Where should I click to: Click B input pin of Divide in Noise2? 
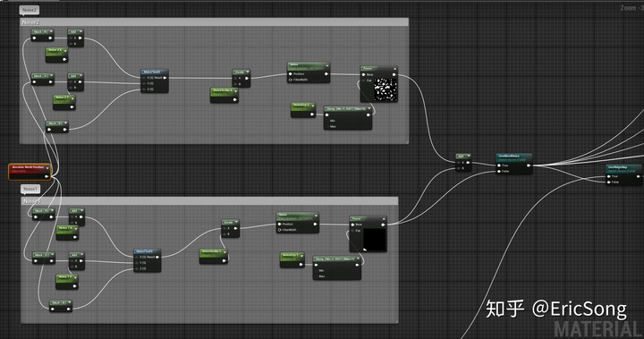pyautogui.click(x=235, y=84)
